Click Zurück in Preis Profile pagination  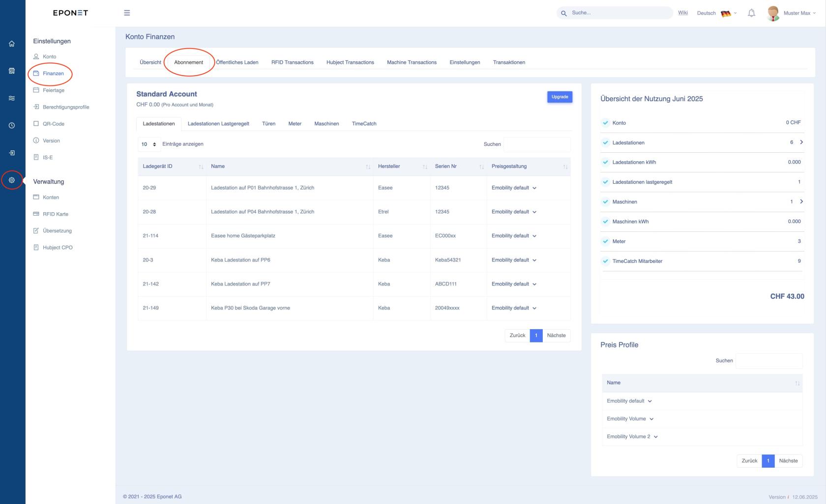click(x=749, y=461)
